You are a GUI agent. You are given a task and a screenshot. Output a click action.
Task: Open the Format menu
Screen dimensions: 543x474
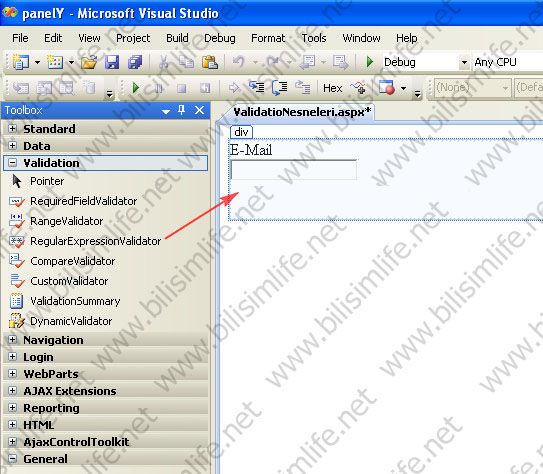[268, 38]
